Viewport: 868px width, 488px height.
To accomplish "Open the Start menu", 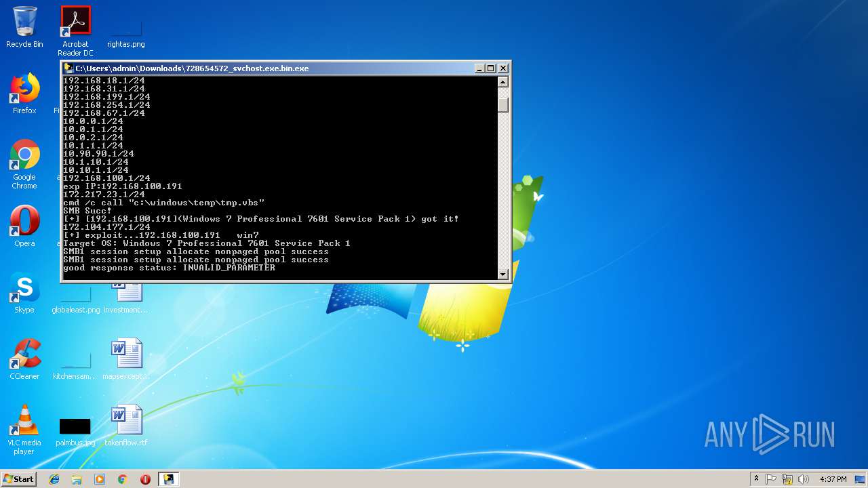I will (19, 479).
